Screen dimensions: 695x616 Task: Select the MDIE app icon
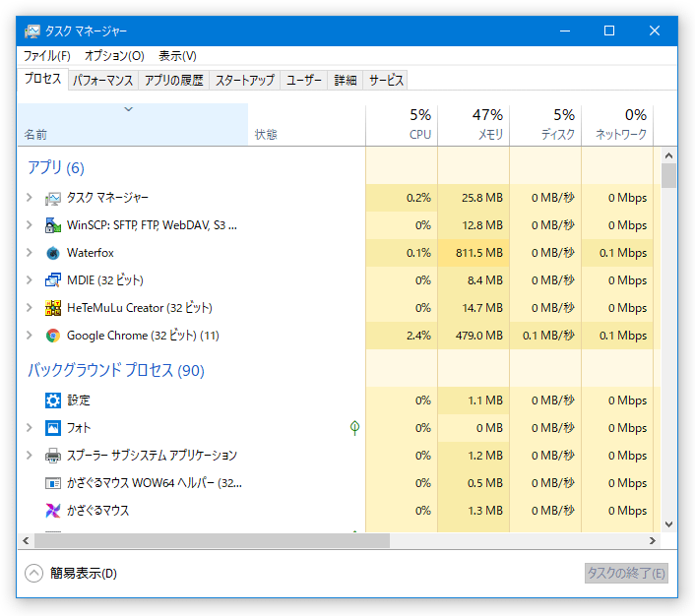[x=53, y=280]
